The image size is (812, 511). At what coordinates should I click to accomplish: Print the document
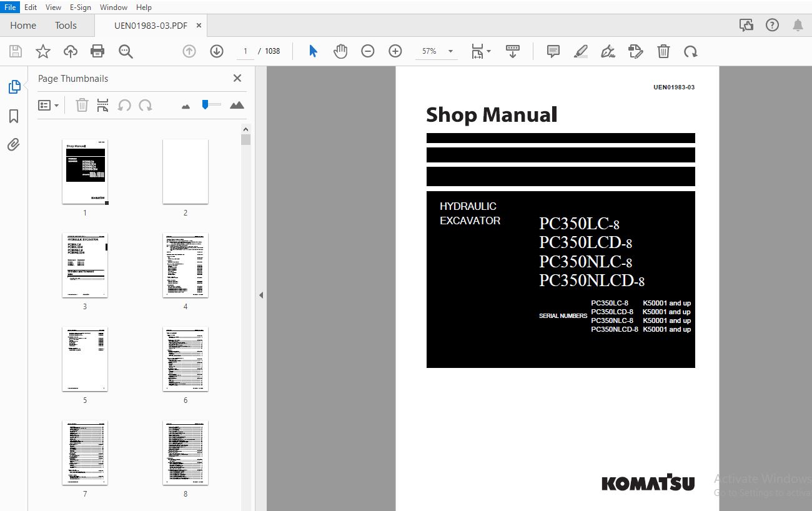point(97,51)
